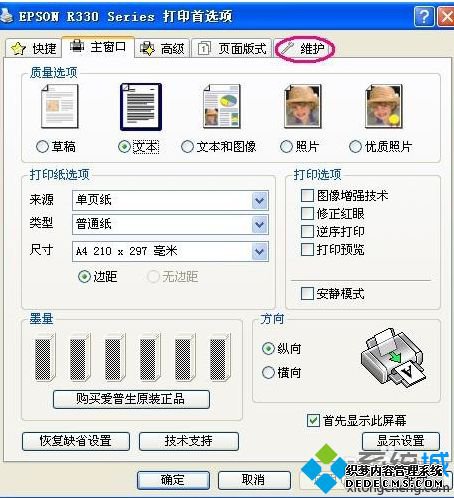Choose 纵向 orientation
The image size is (454, 498).
tap(268, 349)
